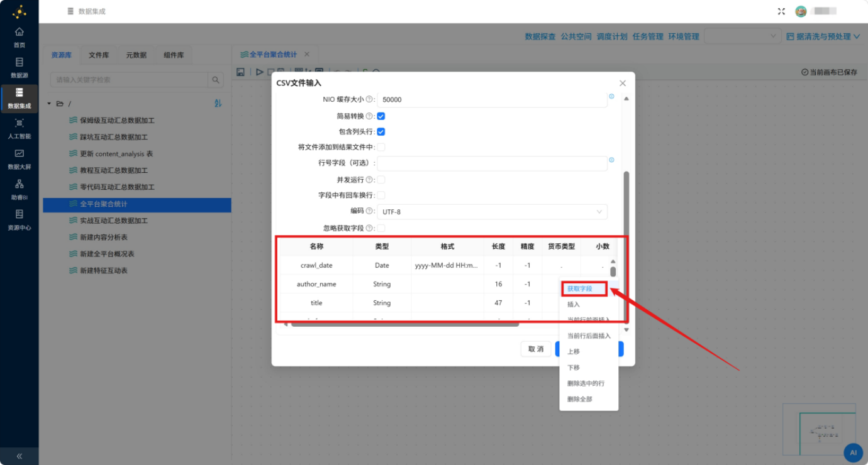Open the 编码 UTF-8 dropdown
868x465 pixels.
coord(492,212)
